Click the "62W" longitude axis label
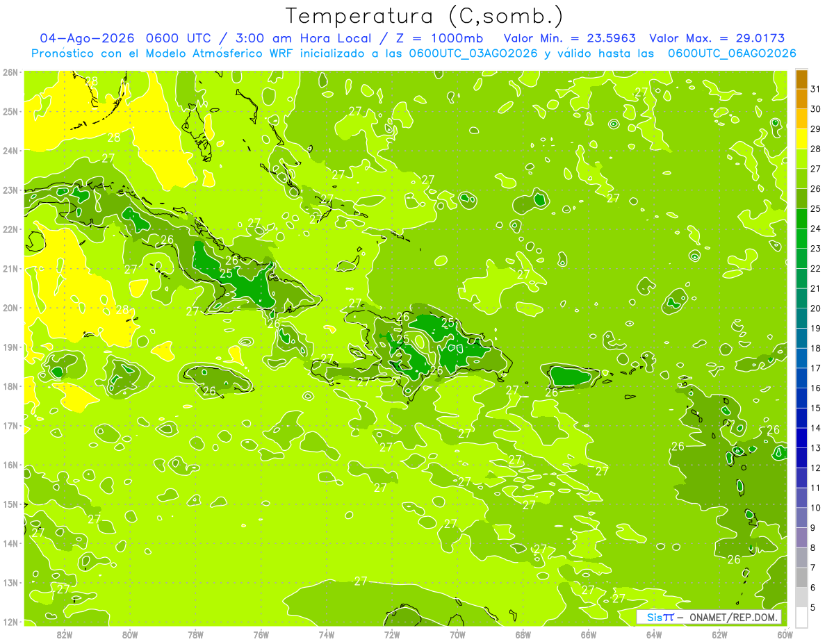Screen dimensions: 834x644 719,634
